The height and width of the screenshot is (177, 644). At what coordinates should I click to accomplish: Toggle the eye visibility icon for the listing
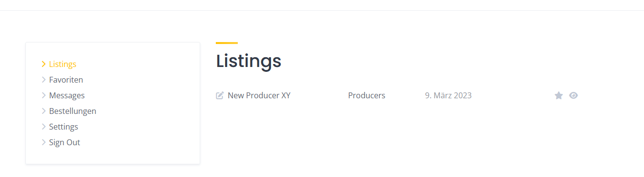coord(574,95)
